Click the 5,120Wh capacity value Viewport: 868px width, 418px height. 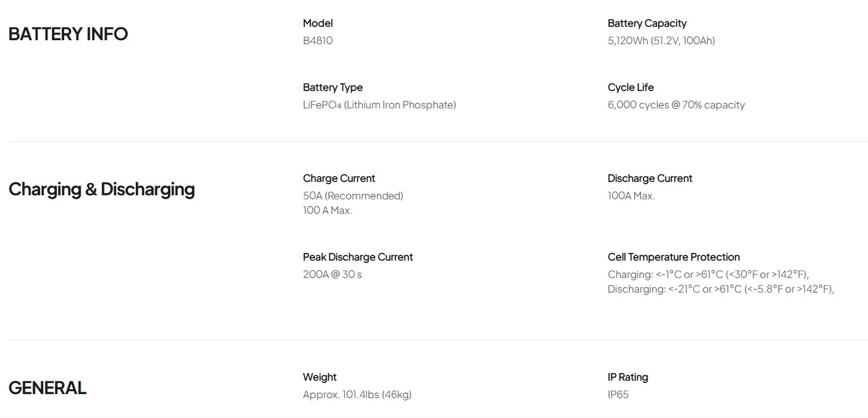click(661, 41)
